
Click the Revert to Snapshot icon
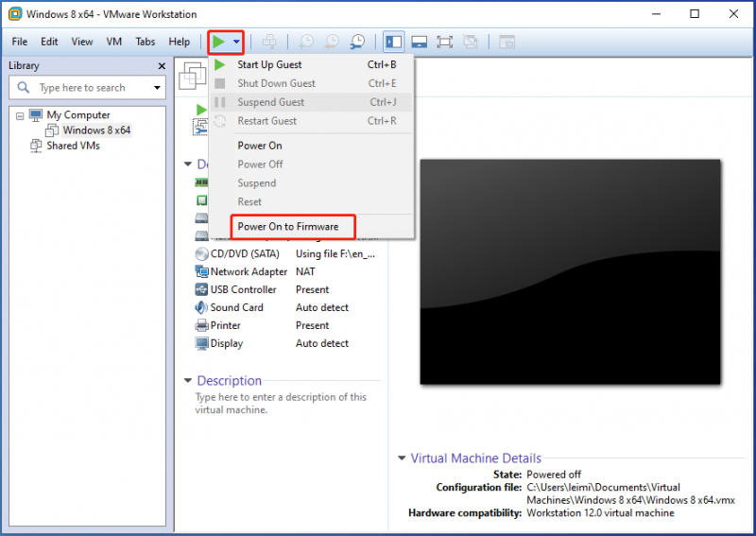(x=332, y=42)
